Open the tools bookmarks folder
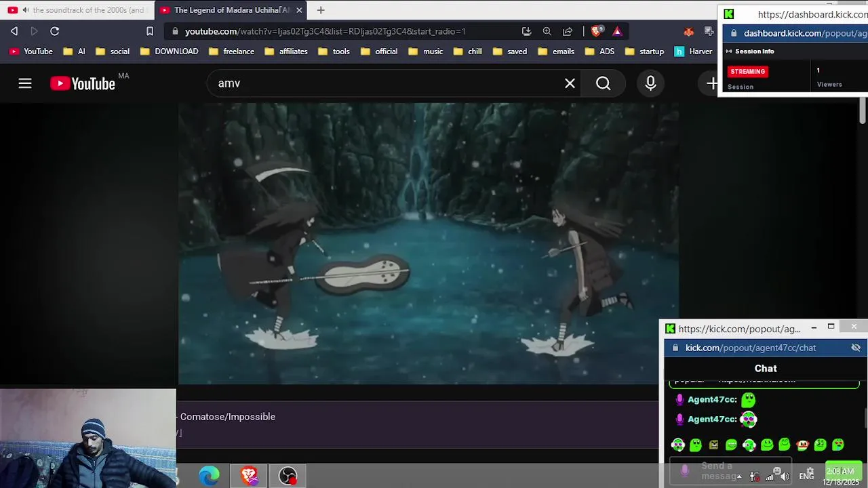 click(x=334, y=52)
